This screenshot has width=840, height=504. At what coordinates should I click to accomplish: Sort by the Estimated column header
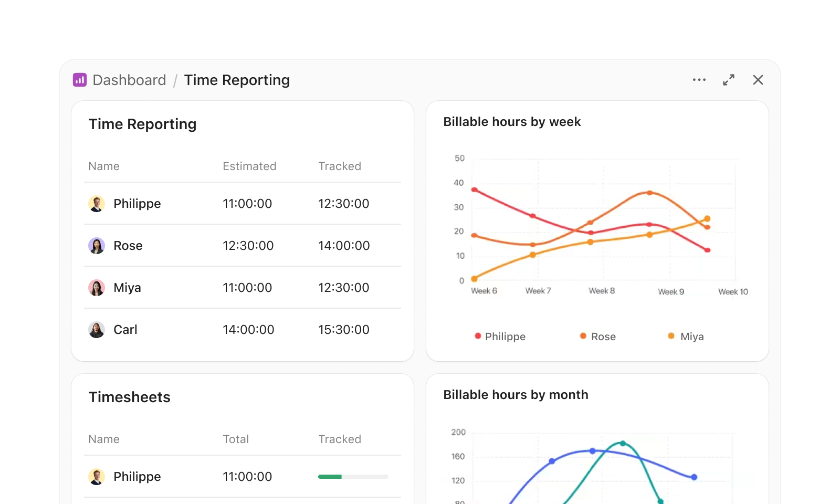249,166
